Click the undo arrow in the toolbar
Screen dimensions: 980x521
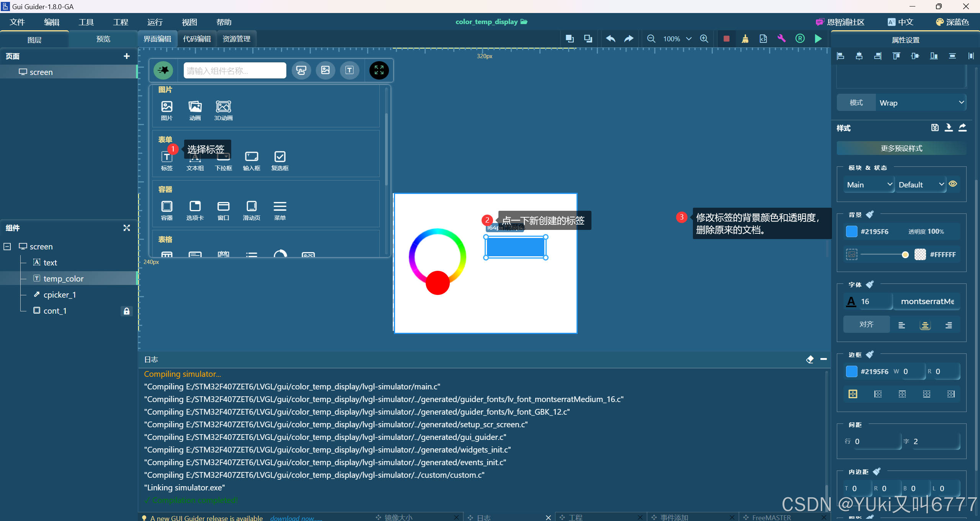(x=610, y=39)
